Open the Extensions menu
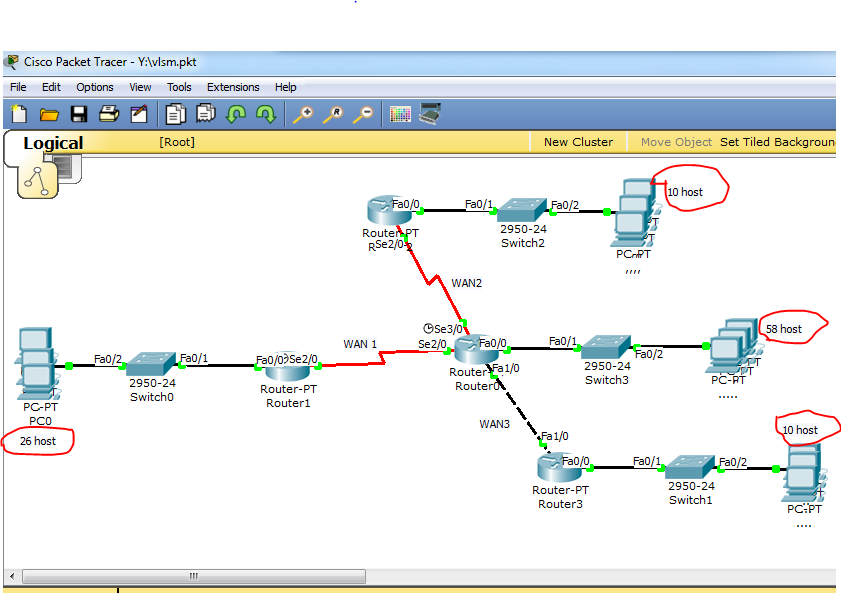Screen dimensions: 841x593 click(233, 87)
